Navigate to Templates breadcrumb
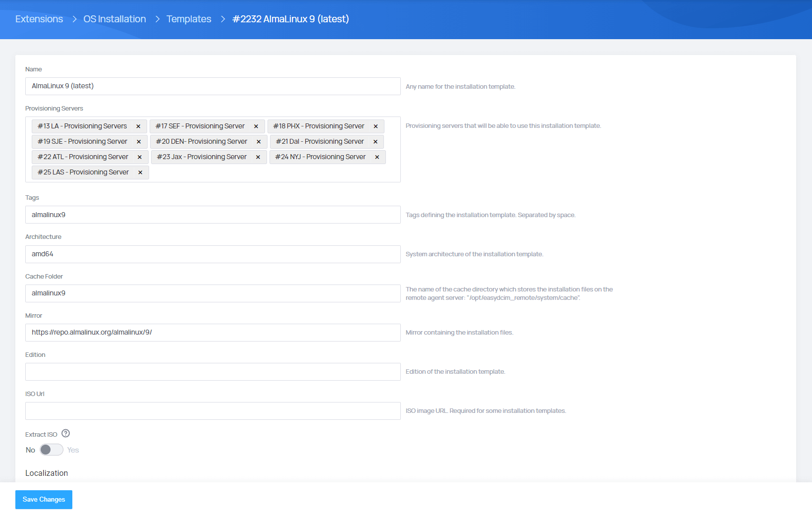The width and height of the screenshot is (812, 517). (x=189, y=19)
